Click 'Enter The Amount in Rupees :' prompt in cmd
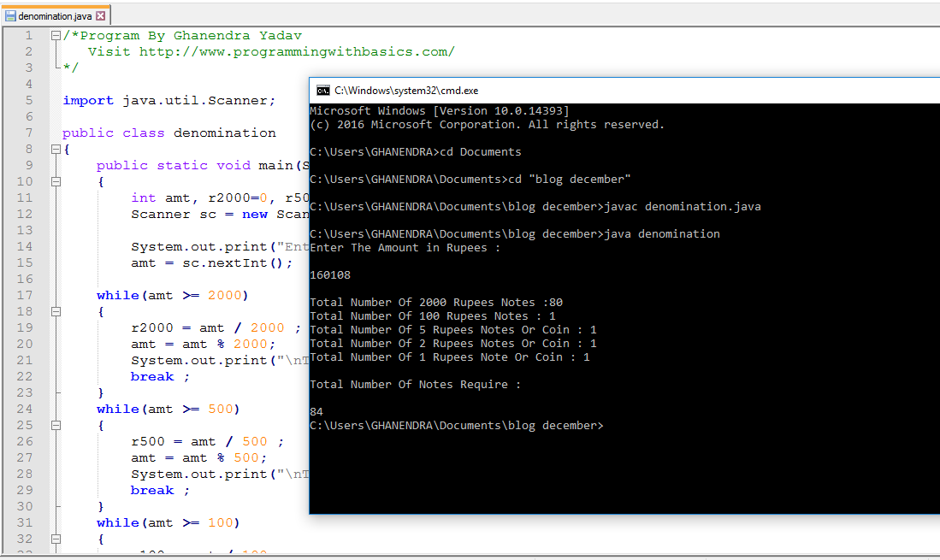The width and height of the screenshot is (940, 560). (x=405, y=248)
